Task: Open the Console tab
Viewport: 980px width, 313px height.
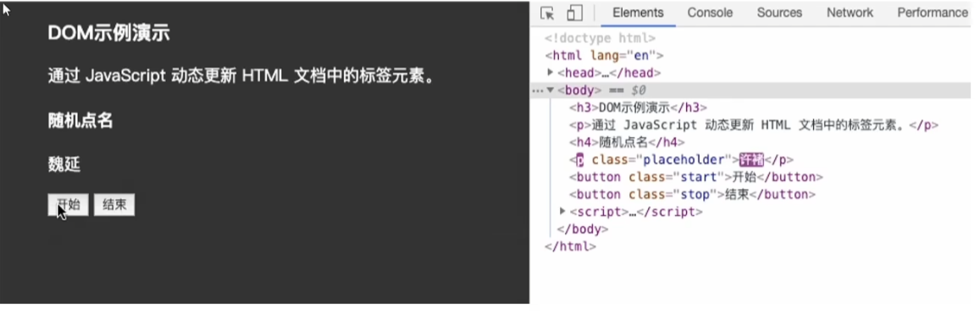Action: coord(710,13)
